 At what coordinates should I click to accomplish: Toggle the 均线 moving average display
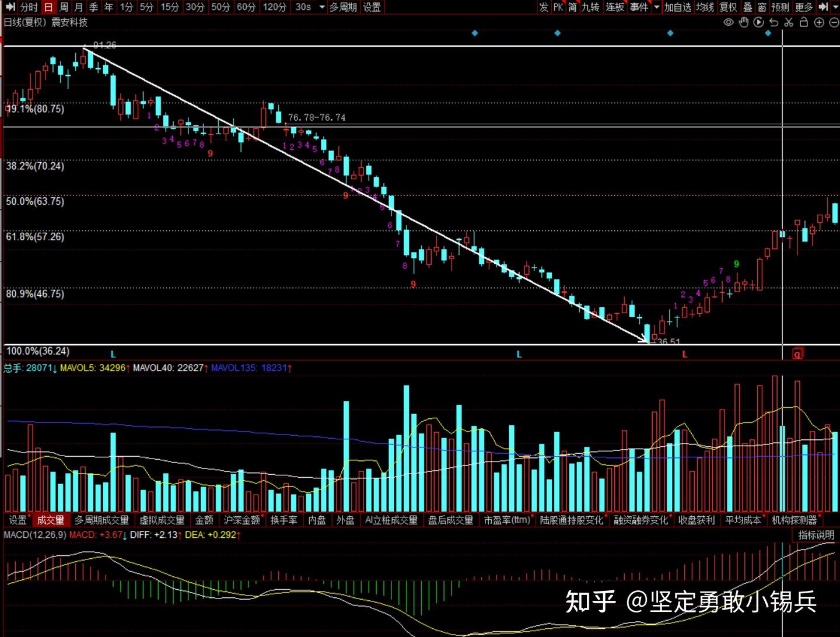pyautogui.click(x=705, y=8)
